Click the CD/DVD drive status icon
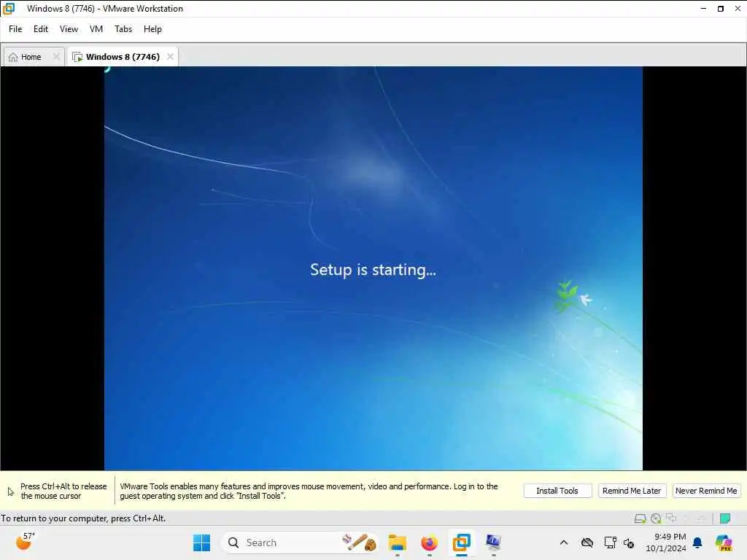The width and height of the screenshot is (747, 560). pyautogui.click(x=656, y=518)
